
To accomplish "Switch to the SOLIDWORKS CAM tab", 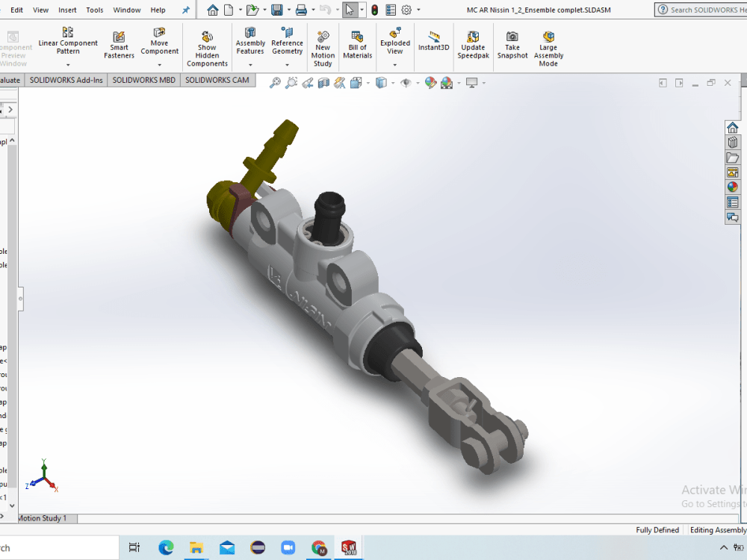I will (x=217, y=80).
